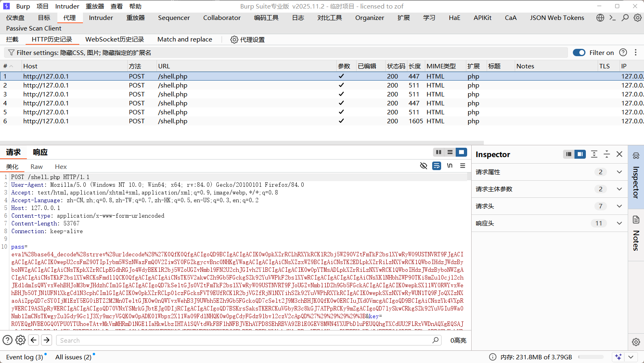Open the Collaborator tab
Screen dimensions: 644x363
[x=222, y=17]
